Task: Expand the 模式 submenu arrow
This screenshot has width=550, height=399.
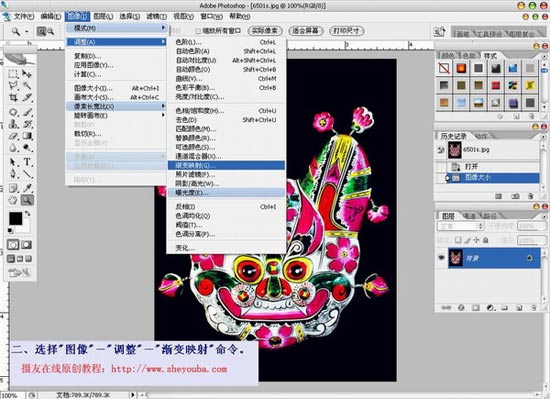Action: [163, 28]
